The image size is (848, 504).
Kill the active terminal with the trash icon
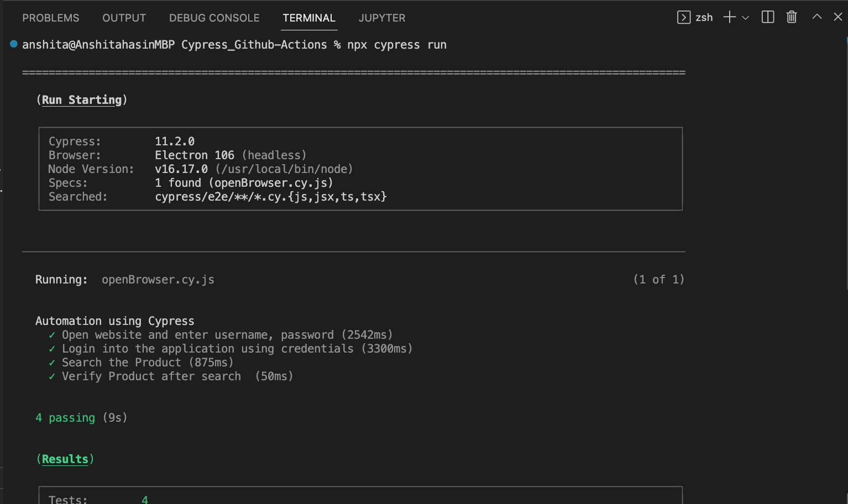point(791,17)
